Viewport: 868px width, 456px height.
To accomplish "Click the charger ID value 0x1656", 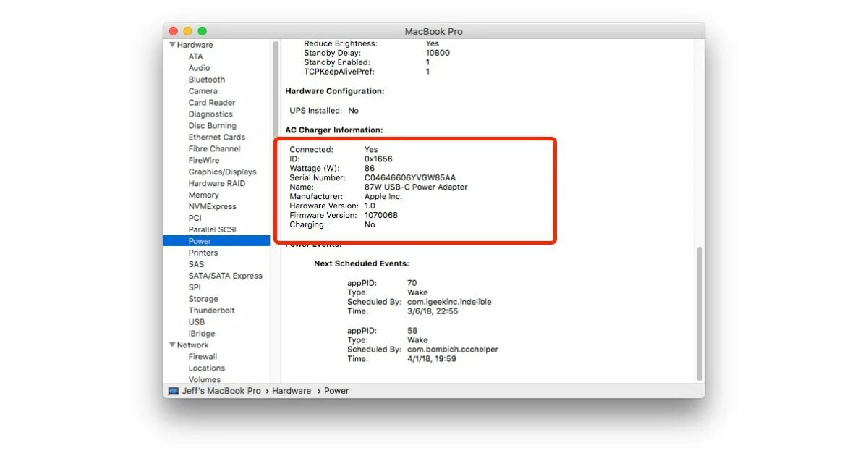I will click(x=378, y=159).
